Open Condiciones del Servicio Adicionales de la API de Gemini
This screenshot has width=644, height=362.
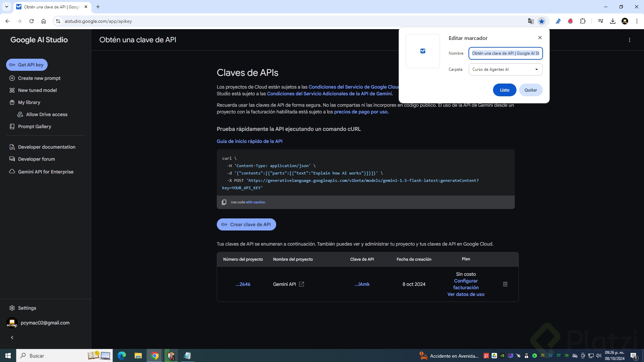coord(329,94)
